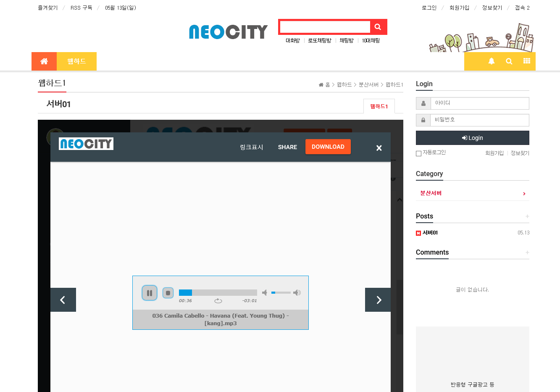Click 정보찾기 below Login button
Image resolution: width=560 pixels, height=392 pixels.
pos(520,153)
